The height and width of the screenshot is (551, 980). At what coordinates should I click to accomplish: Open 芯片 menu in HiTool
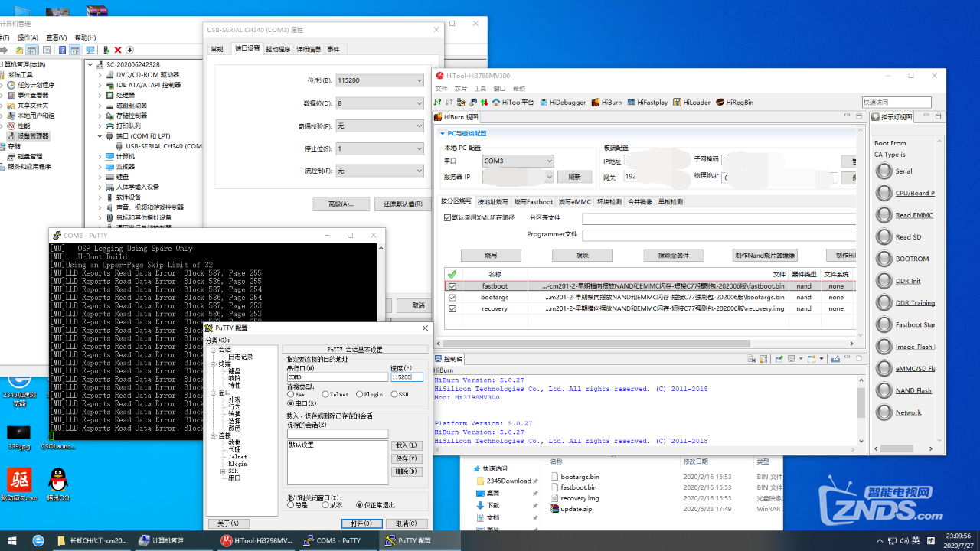coord(461,89)
